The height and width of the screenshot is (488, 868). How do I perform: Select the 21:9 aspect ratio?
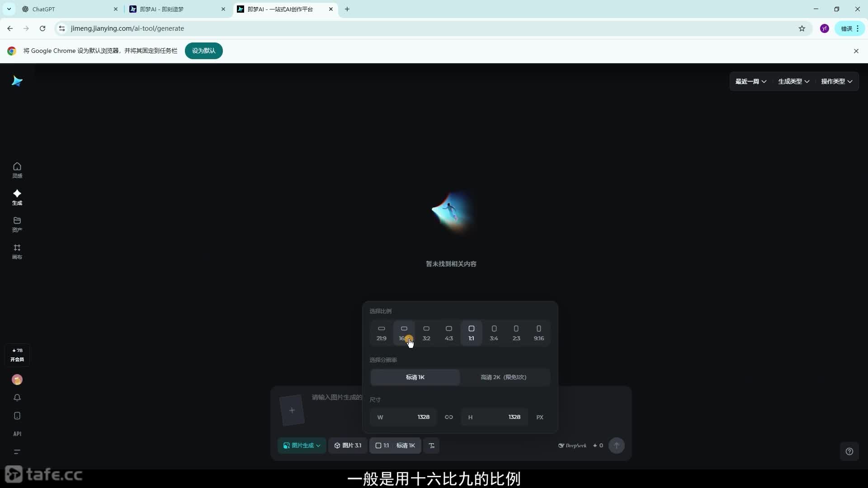382,333
